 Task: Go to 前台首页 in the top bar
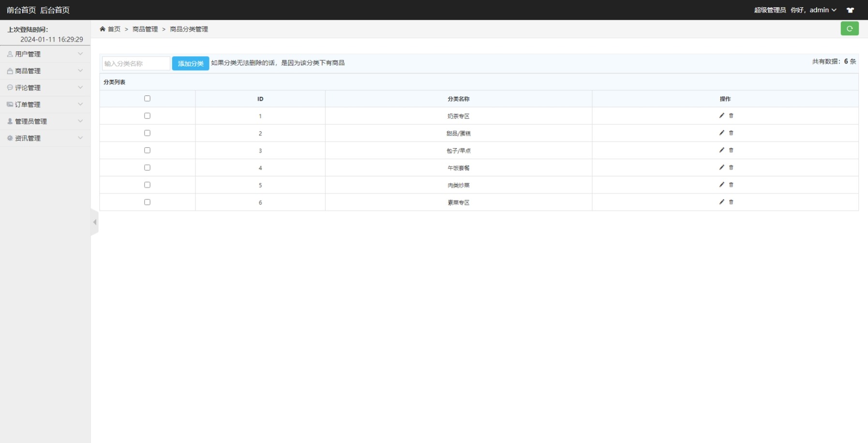coord(21,10)
